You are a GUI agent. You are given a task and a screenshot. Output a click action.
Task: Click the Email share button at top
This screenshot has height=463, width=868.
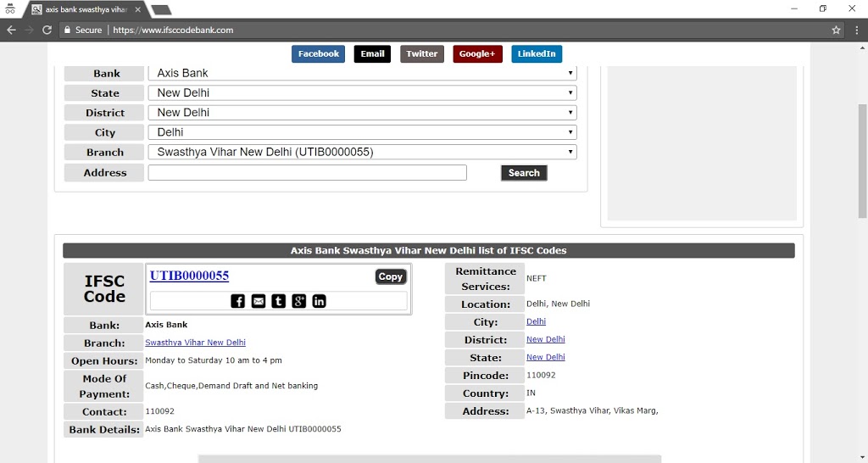[x=373, y=53]
